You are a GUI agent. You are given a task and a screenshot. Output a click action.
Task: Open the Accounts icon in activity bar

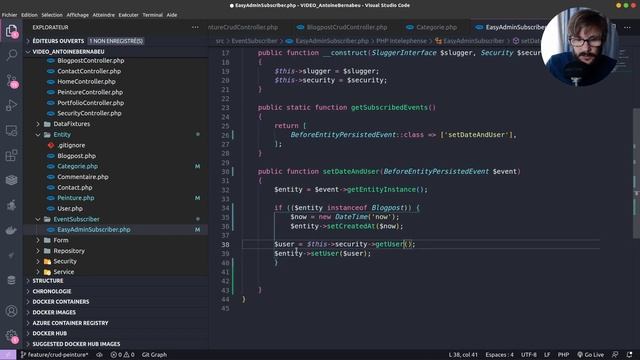[11, 311]
